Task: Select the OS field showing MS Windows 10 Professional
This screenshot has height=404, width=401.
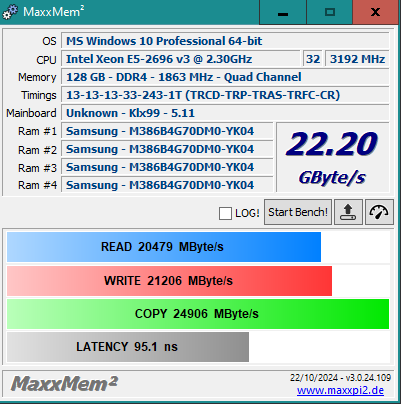Action: tap(225, 41)
